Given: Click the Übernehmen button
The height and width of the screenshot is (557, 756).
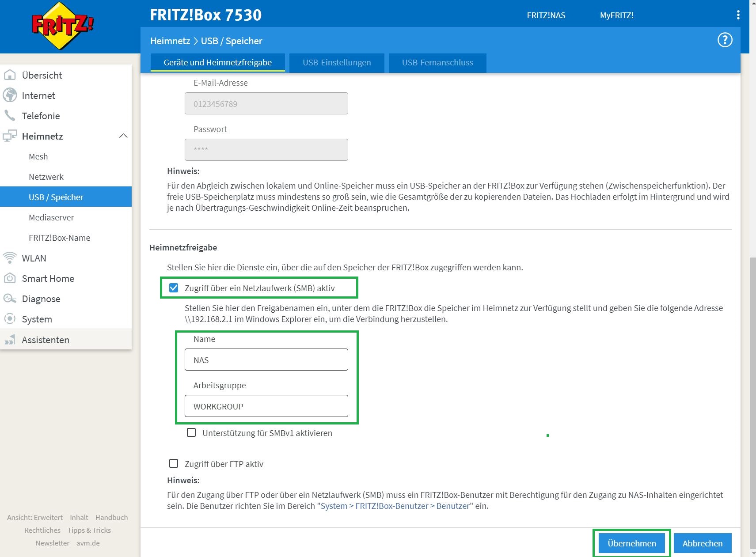Looking at the screenshot, I should [632, 543].
